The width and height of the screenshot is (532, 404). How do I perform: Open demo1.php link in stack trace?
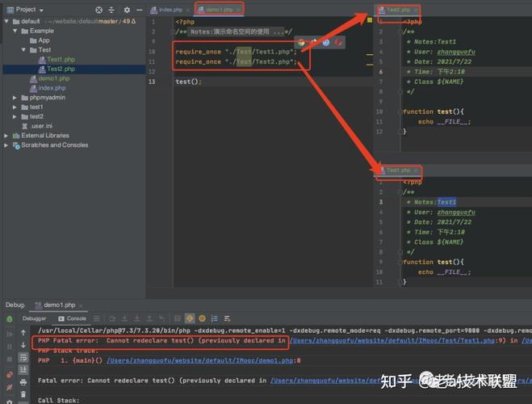[199, 360]
